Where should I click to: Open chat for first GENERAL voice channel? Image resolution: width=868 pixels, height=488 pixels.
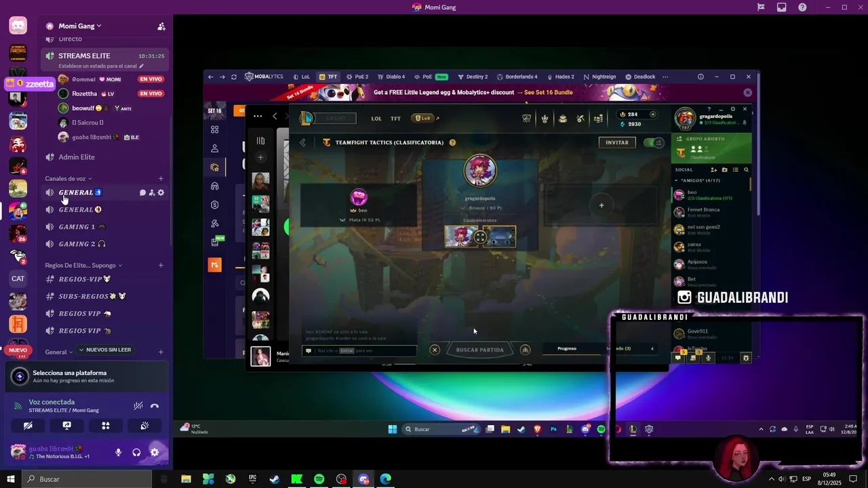(x=142, y=192)
